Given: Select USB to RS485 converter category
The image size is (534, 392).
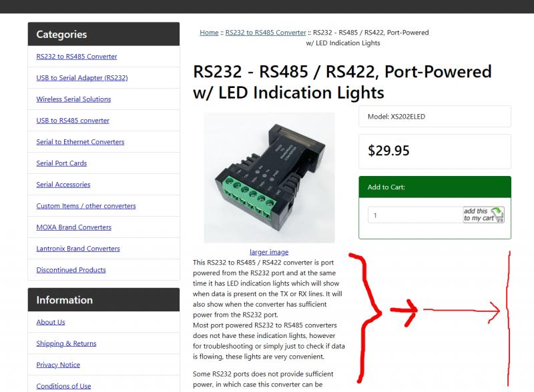Looking at the screenshot, I should pos(73,121).
